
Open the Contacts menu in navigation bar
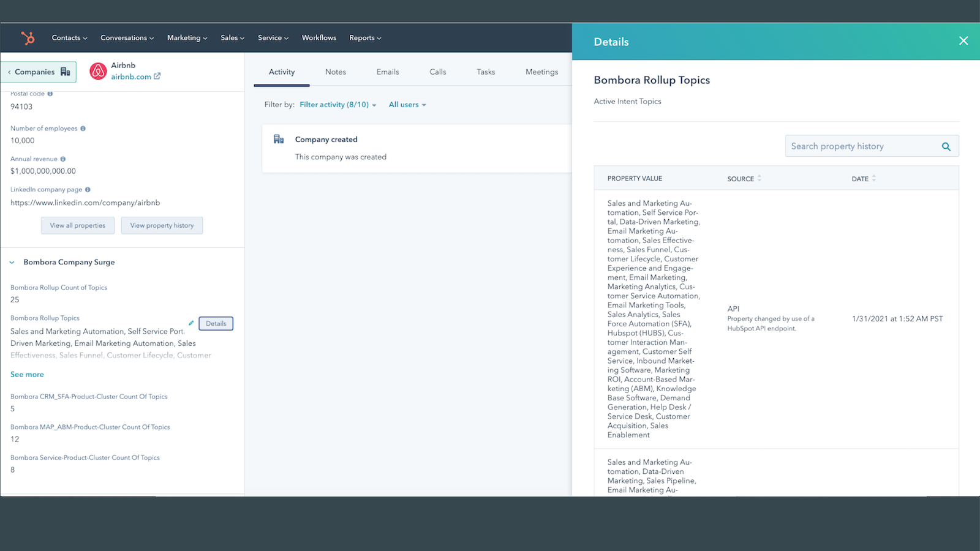69,38
